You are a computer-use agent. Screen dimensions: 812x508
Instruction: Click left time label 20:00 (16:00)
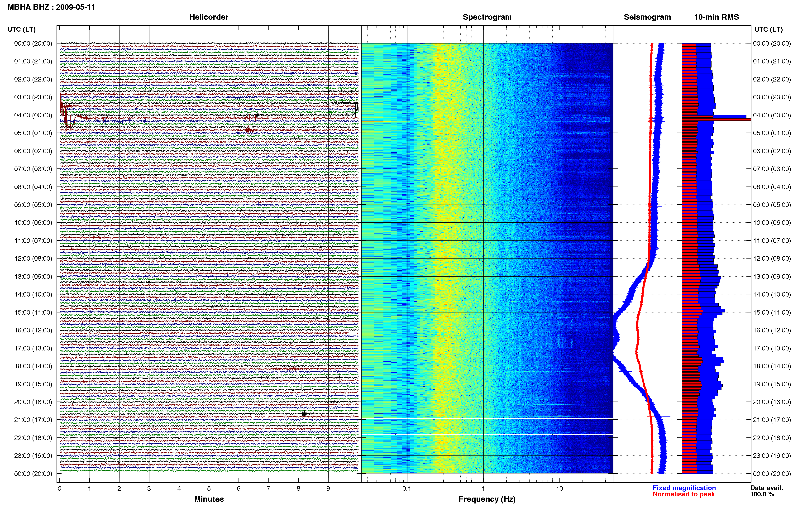pos(33,402)
